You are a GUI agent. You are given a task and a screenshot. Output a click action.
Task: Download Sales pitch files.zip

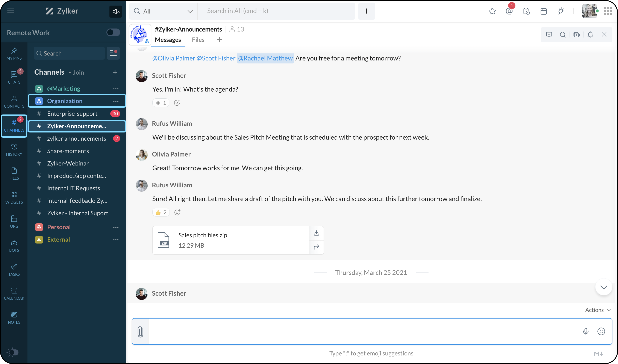317,233
